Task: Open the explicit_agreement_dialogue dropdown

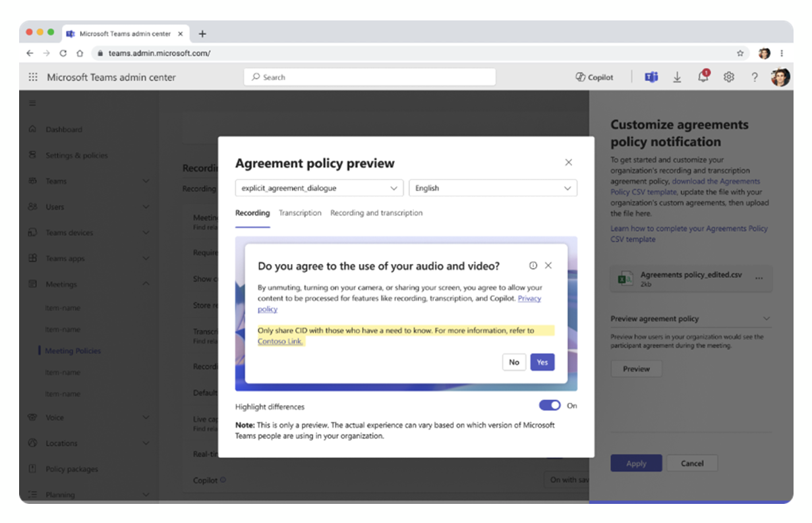Action: coord(319,188)
